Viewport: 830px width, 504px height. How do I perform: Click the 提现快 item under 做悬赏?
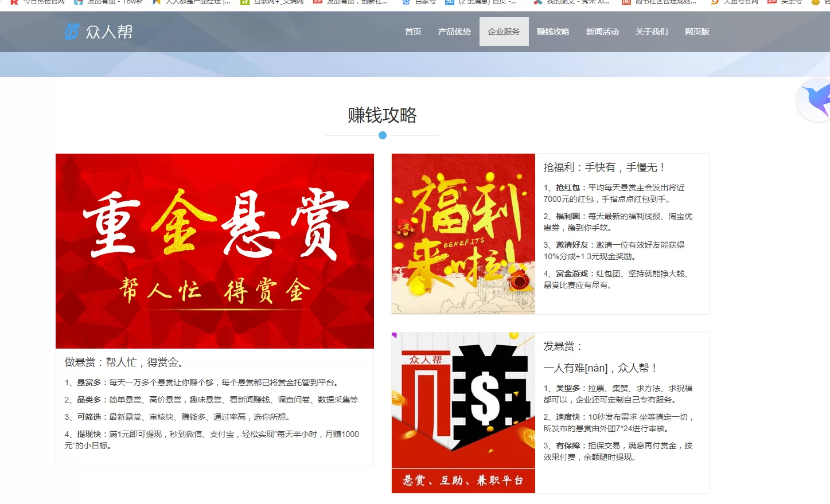89,434
